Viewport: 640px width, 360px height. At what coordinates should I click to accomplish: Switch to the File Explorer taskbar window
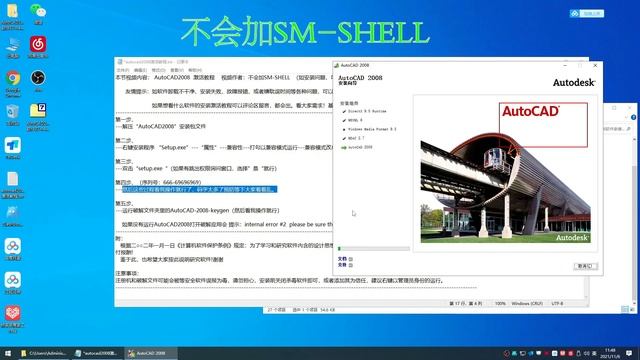click(x=44, y=353)
